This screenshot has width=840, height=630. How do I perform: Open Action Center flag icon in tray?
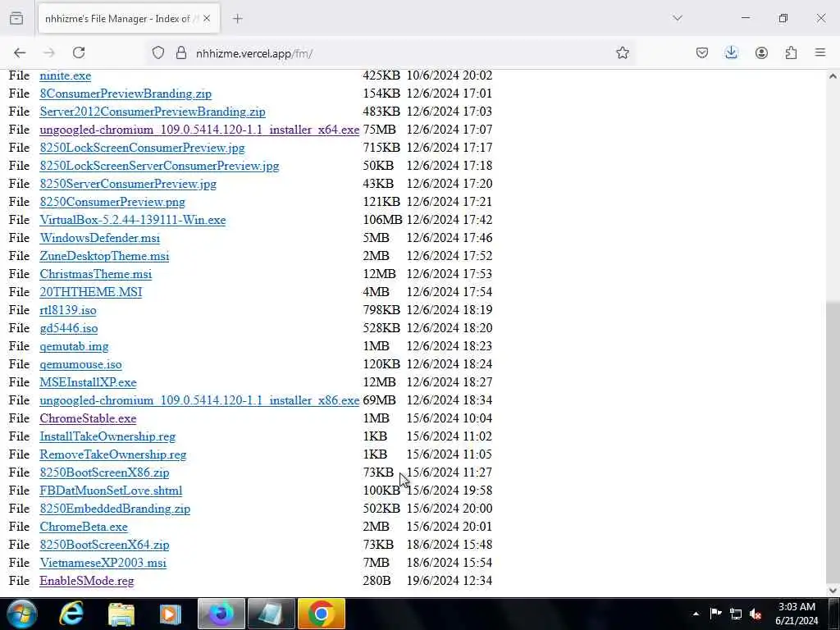715,614
